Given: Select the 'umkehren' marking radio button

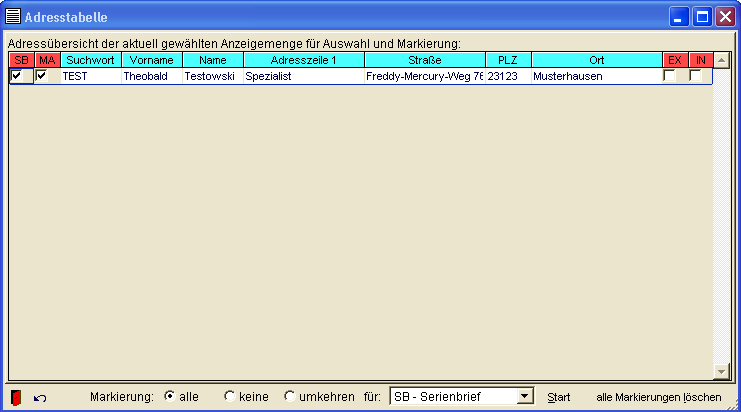Looking at the screenshot, I should (x=289, y=396).
